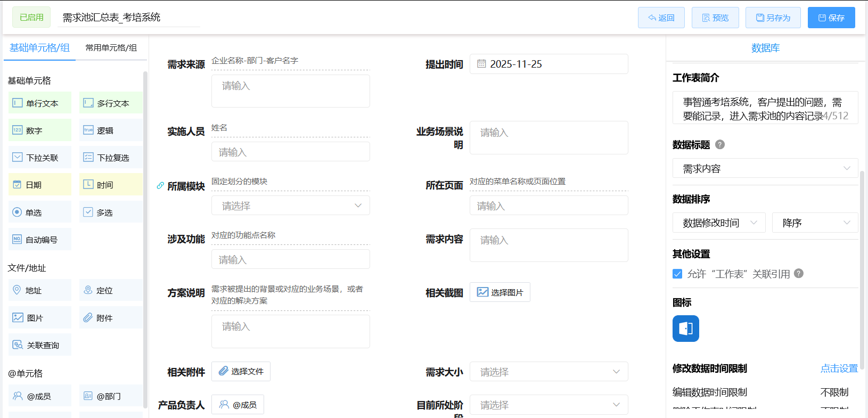Click @成员 button for 产品负责人
The image size is (868, 418).
click(x=238, y=405)
